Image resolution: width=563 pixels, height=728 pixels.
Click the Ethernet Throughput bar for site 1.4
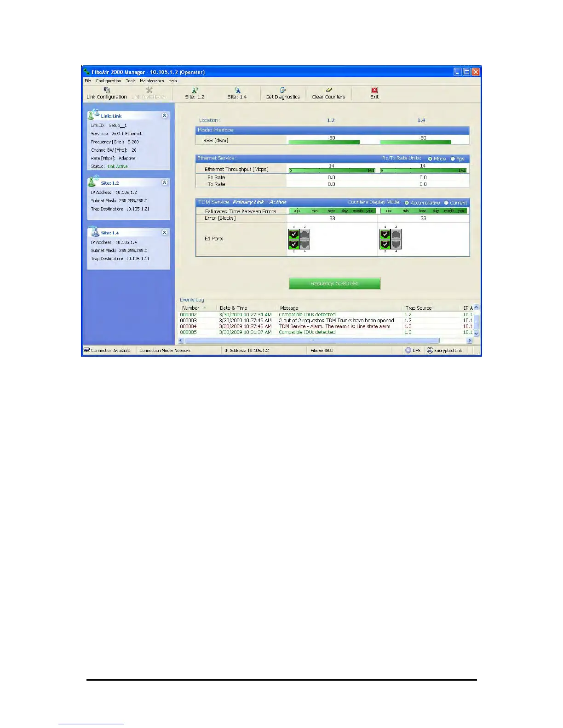pyautogui.click(x=424, y=171)
